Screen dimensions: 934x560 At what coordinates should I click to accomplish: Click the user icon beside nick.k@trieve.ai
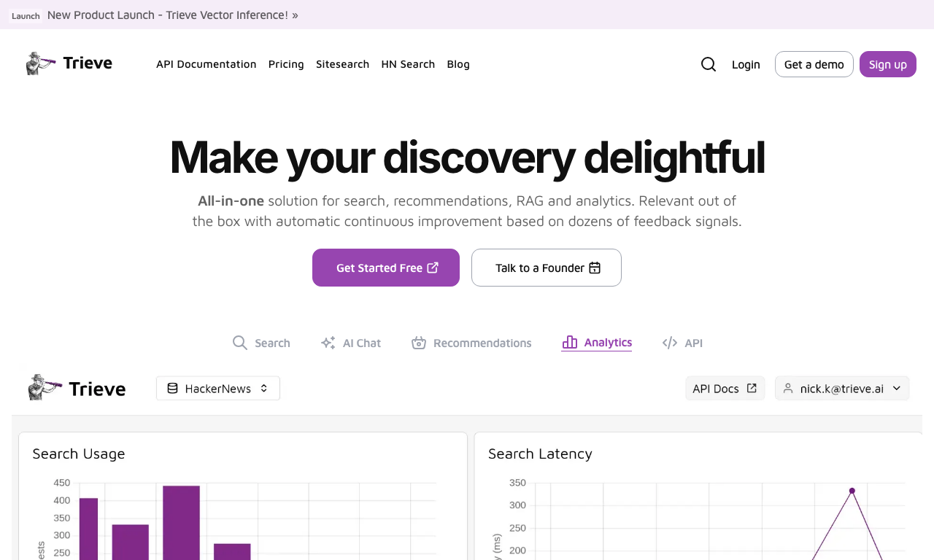pyautogui.click(x=788, y=389)
